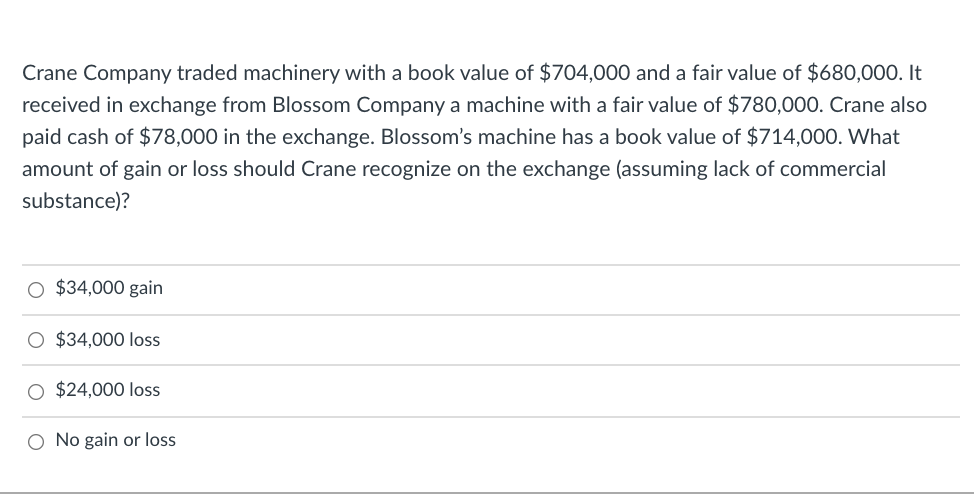
Task: Choose the $24,000 loss radio button
Action: tap(36, 391)
